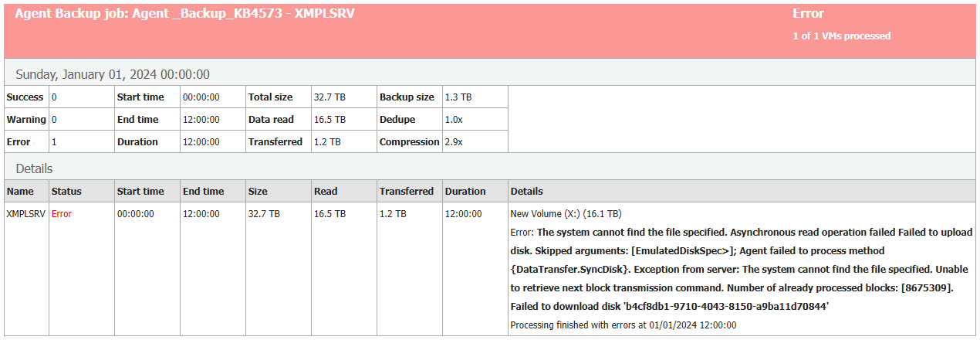Click the Compression value 2.9x
The width and height of the screenshot is (980, 340).
point(454,142)
